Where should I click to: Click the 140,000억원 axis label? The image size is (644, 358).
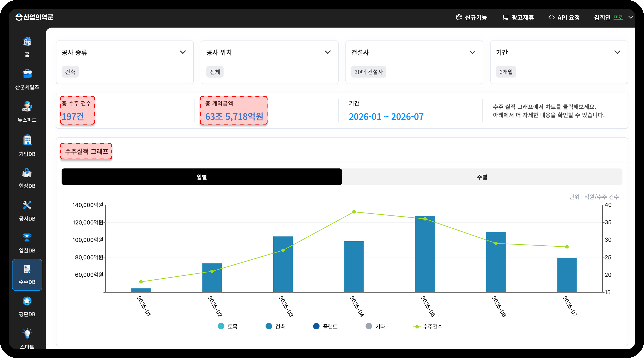[88, 205]
